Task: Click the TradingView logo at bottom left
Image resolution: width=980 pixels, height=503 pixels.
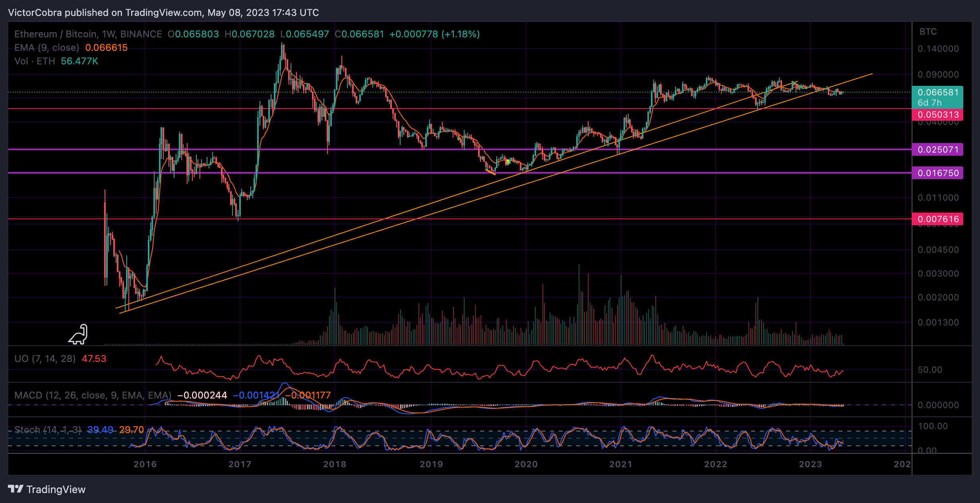Action: pos(46,489)
